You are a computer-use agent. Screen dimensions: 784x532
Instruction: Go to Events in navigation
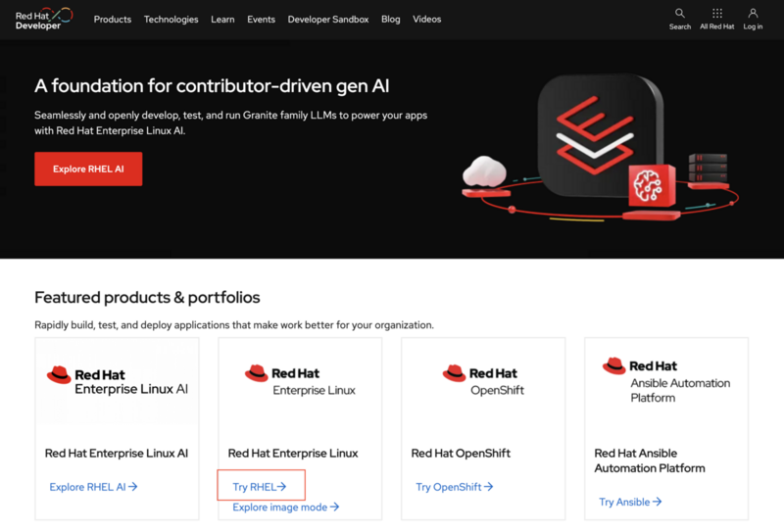coord(261,20)
